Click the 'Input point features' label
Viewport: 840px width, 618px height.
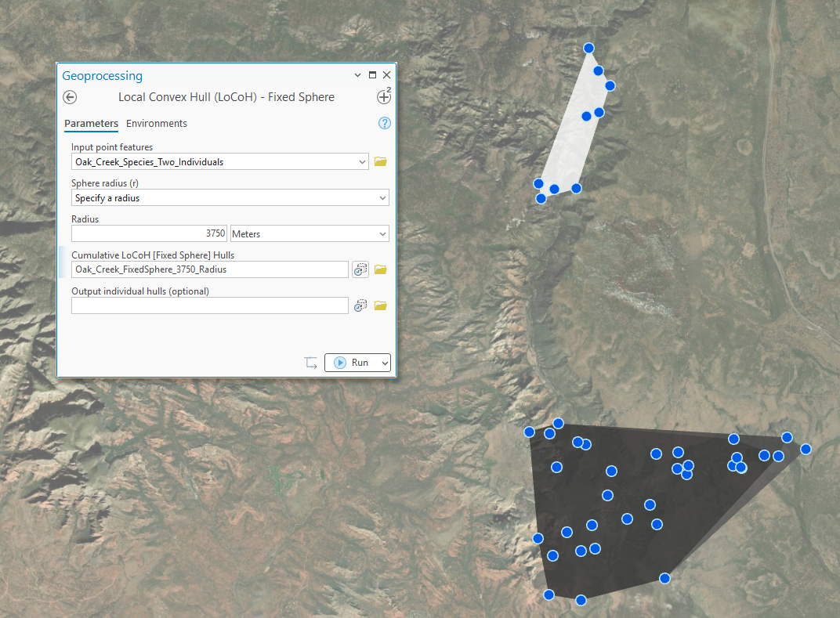[112, 146]
